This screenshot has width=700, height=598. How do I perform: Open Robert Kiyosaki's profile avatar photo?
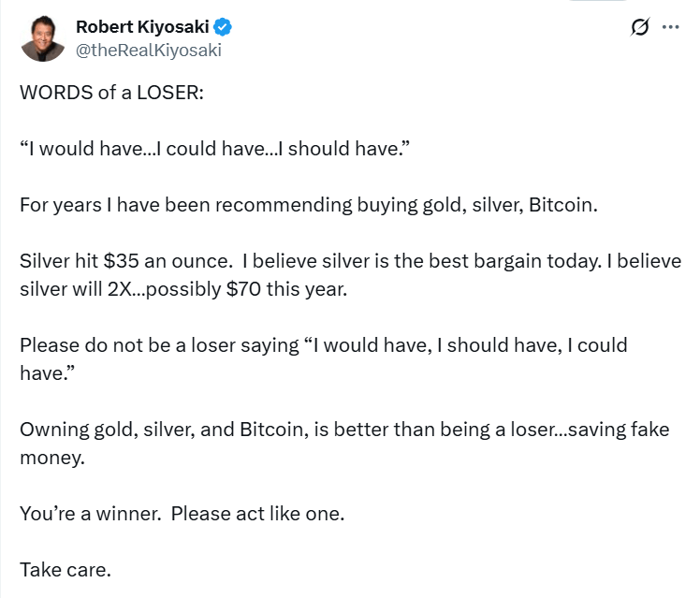[x=42, y=38]
